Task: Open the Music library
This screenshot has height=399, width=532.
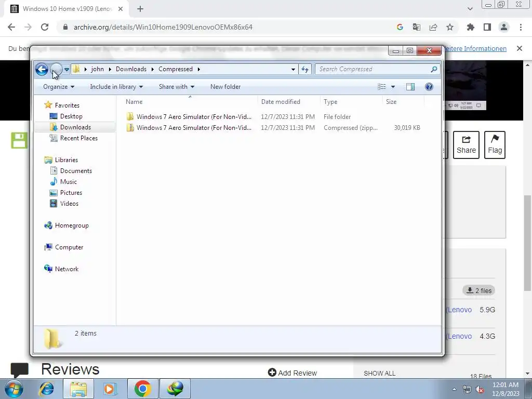Action: 69,181
